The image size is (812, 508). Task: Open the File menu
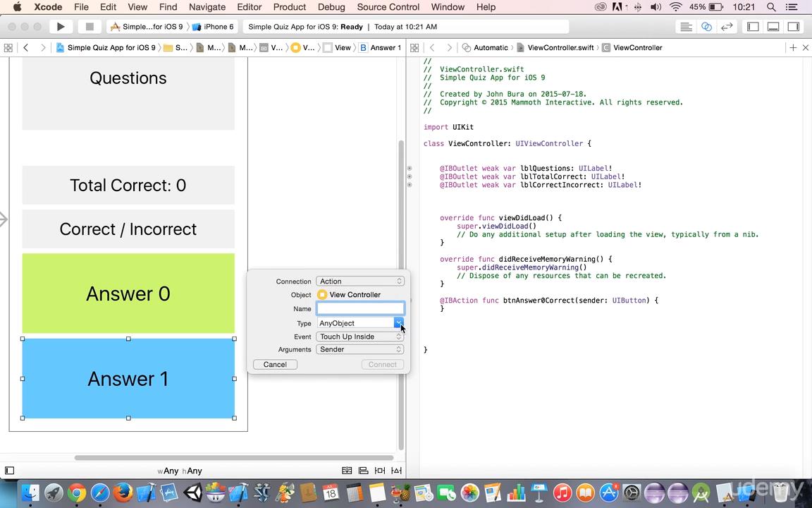pos(81,7)
